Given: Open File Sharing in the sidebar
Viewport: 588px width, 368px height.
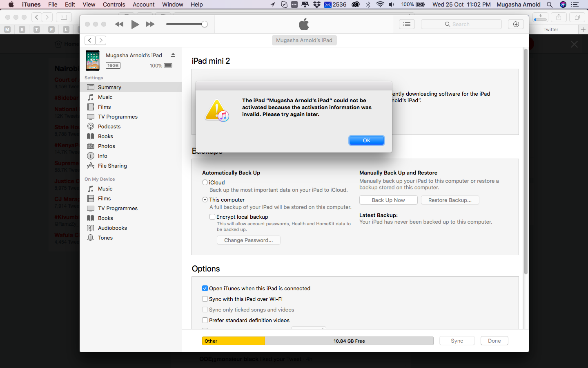Looking at the screenshot, I should point(131,166).
